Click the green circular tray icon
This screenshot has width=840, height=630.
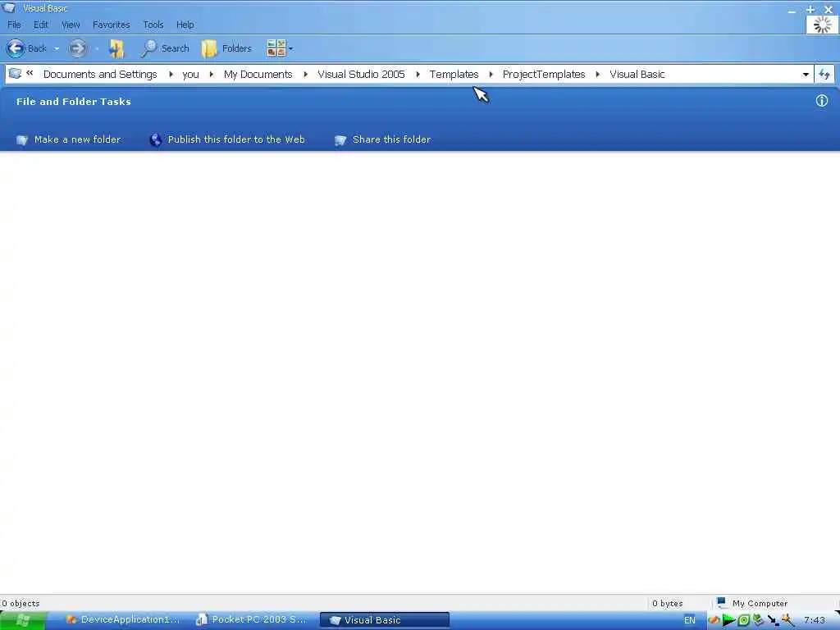[743, 620]
